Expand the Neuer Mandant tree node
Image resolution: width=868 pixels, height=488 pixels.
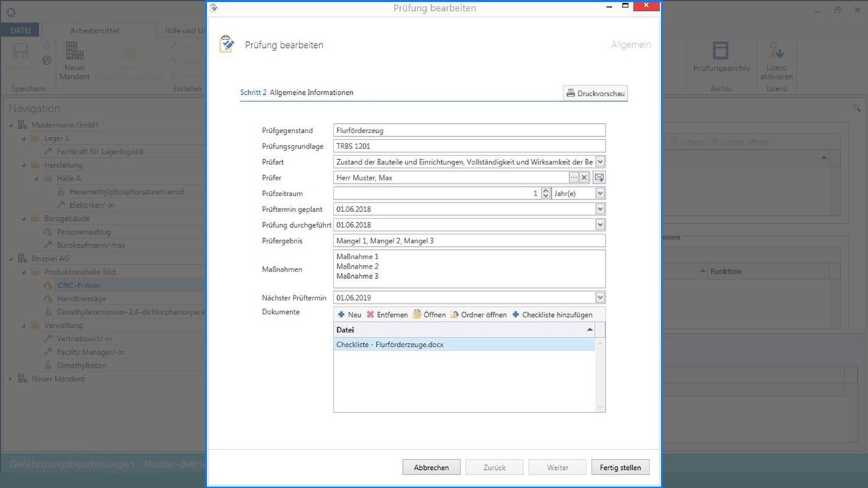11,379
